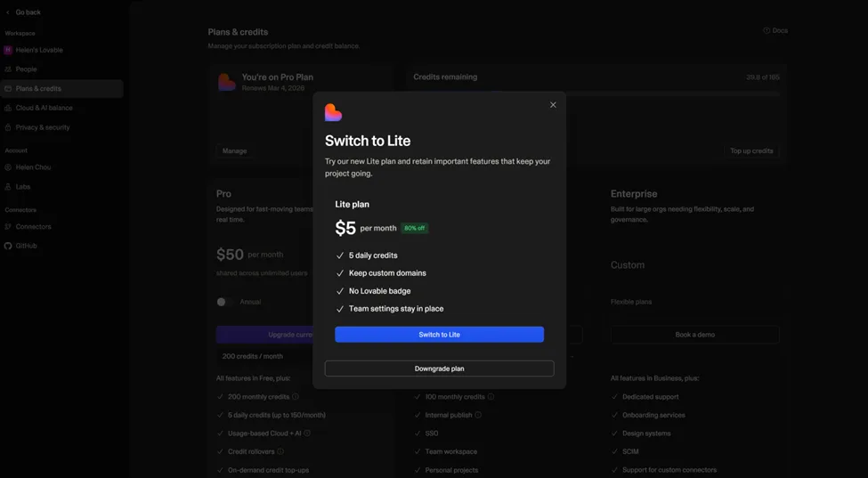The width and height of the screenshot is (868, 478).
Task: Click info icon next to Credit rollovers
Action: pyautogui.click(x=280, y=451)
